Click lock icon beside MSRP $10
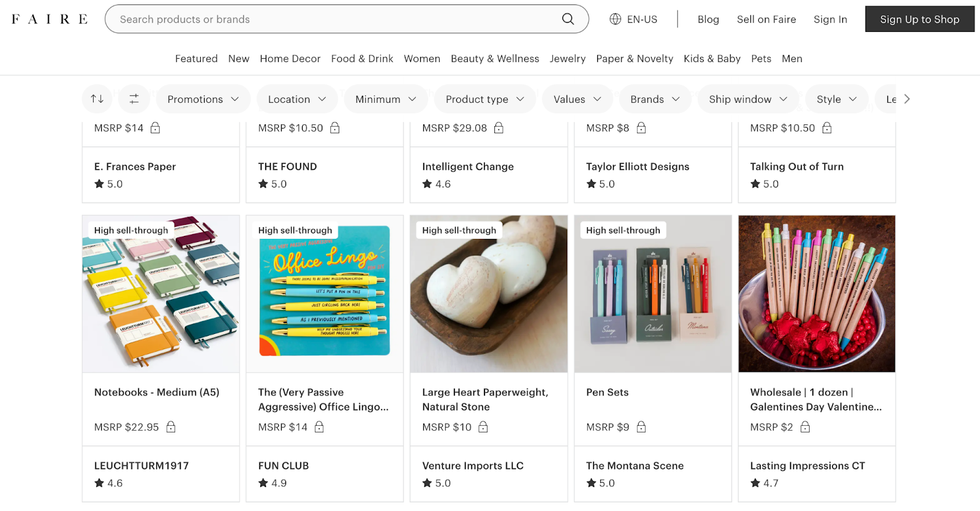This screenshot has height=511, width=980. click(x=483, y=426)
